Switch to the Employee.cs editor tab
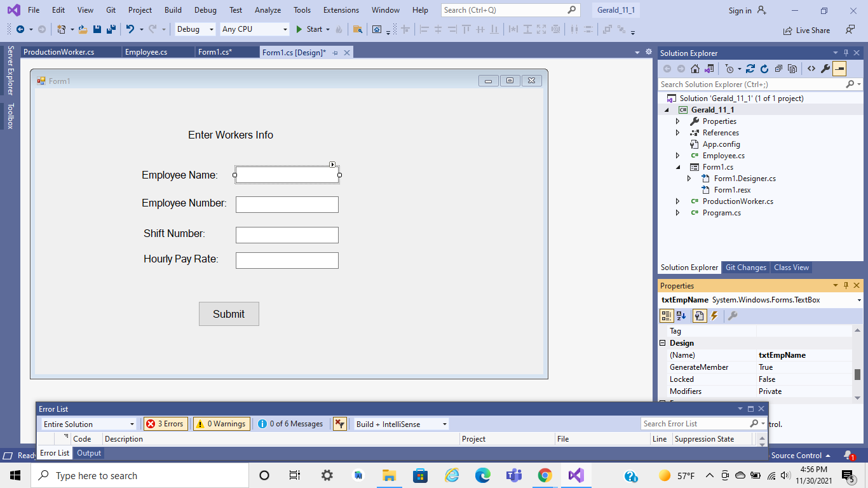This screenshot has height=488, width=868. click(x=158, y=52)
